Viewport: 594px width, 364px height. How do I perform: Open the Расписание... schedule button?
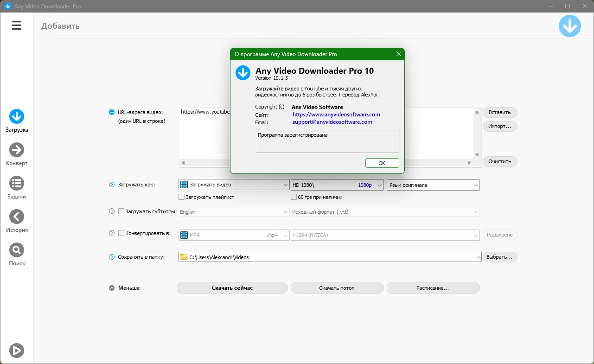433,288
